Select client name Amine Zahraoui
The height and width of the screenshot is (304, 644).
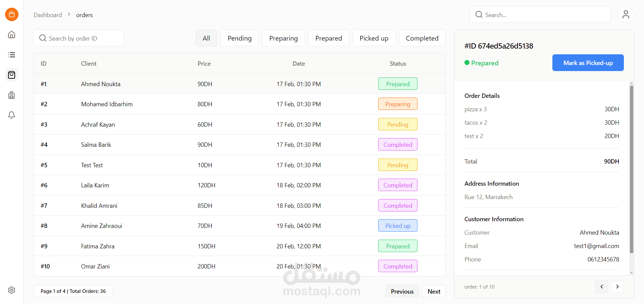(x=102, y=226)
